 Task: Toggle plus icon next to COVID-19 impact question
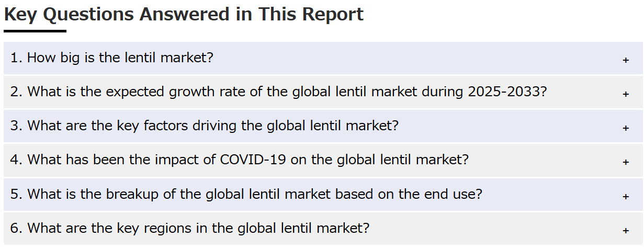pos(626,162)
